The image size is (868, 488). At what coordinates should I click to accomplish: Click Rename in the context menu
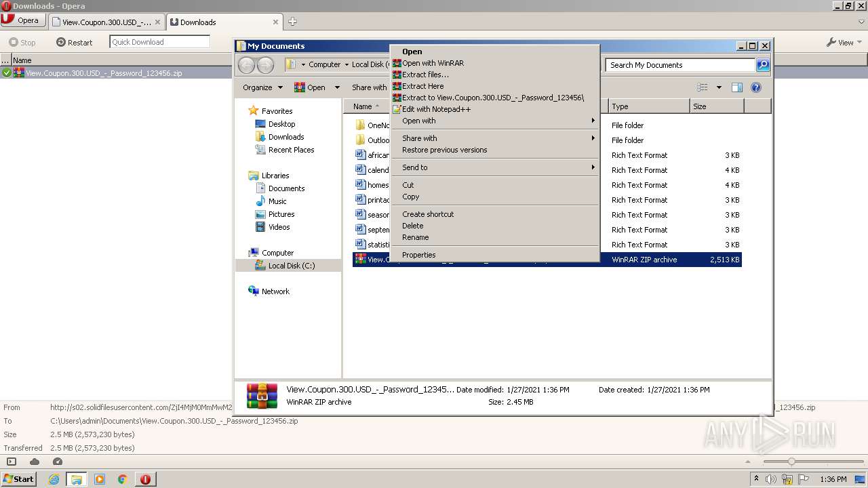click(494, 237)
